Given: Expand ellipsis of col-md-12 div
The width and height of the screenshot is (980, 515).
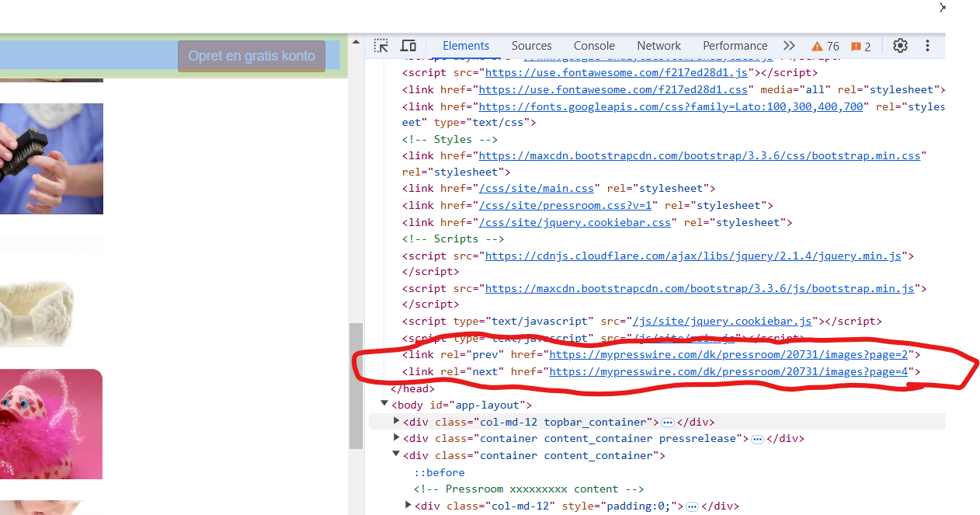Looking at the screenshot, I should [x=692, y=506].
